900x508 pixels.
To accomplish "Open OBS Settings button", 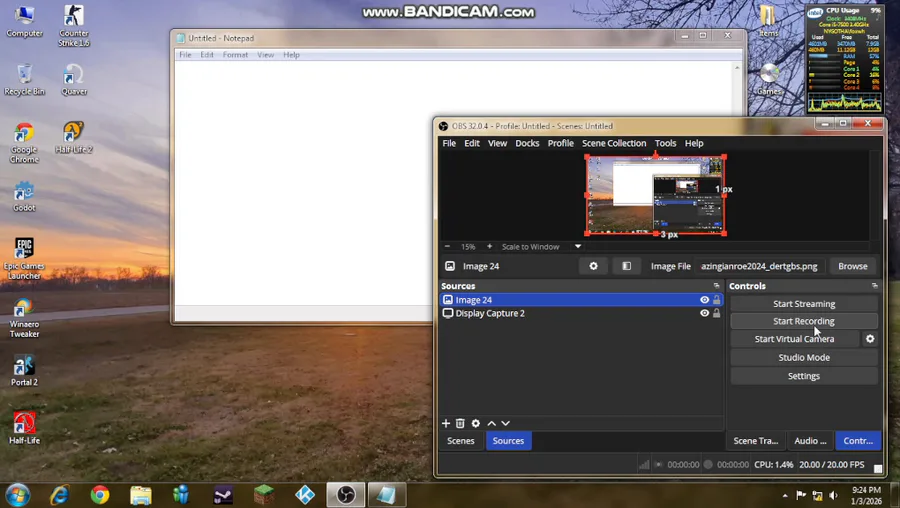I will coord(804,376).
